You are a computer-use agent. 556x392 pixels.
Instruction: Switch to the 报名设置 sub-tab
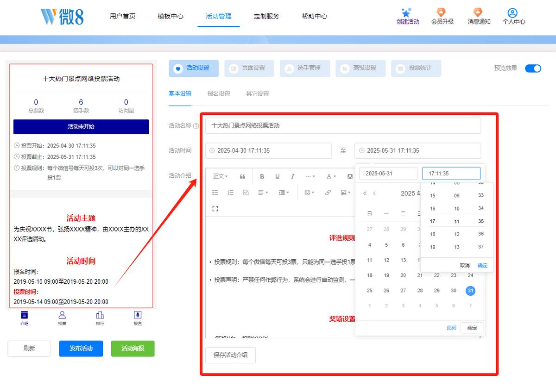219,93
